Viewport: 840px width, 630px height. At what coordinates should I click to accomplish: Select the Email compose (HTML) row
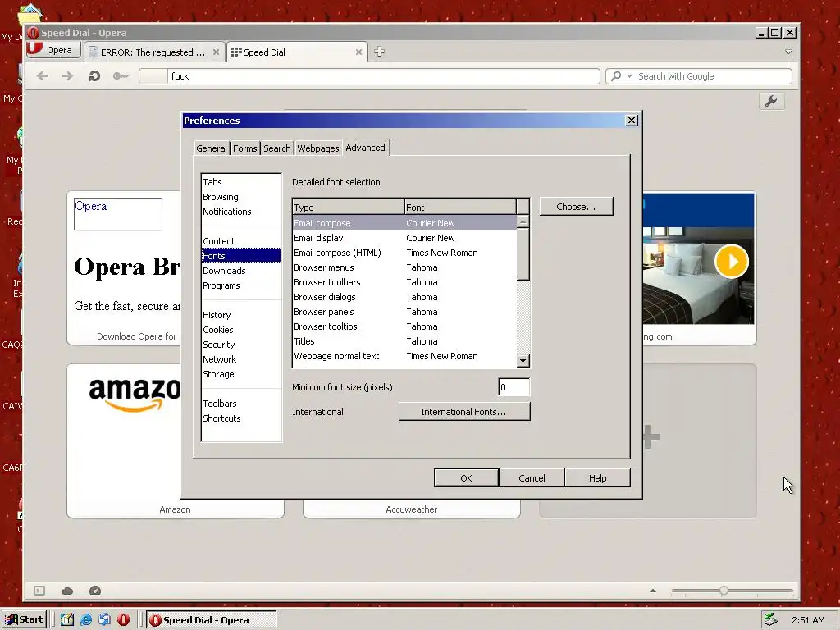click(x=404, y=253)
